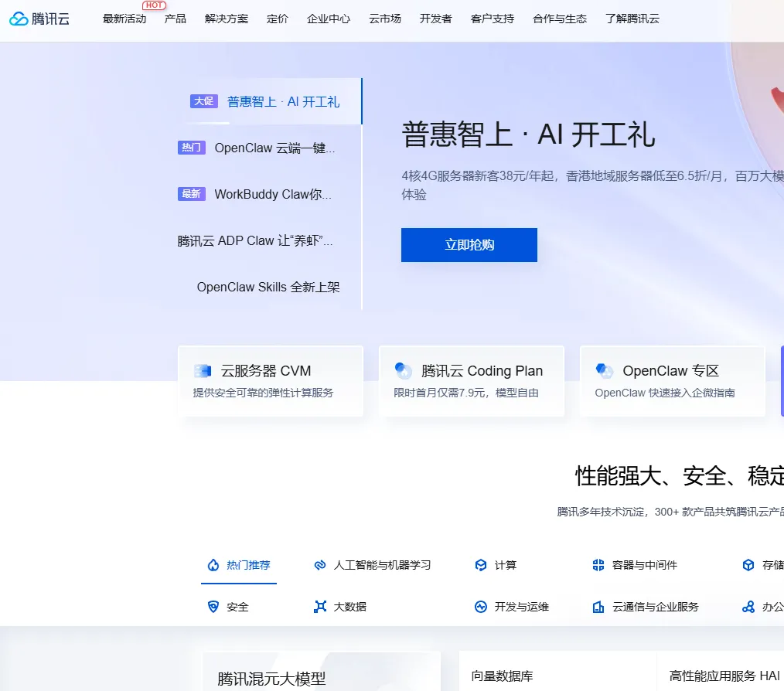
Task: Click the HOT badge above 最新活动
Action: tap(154, 5)
